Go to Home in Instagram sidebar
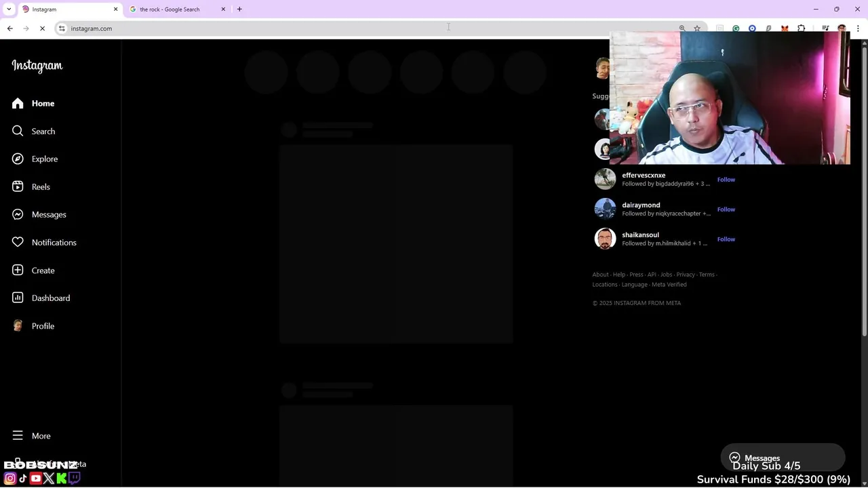This screenshot has height=488, width=868. (x=33, y=103)
